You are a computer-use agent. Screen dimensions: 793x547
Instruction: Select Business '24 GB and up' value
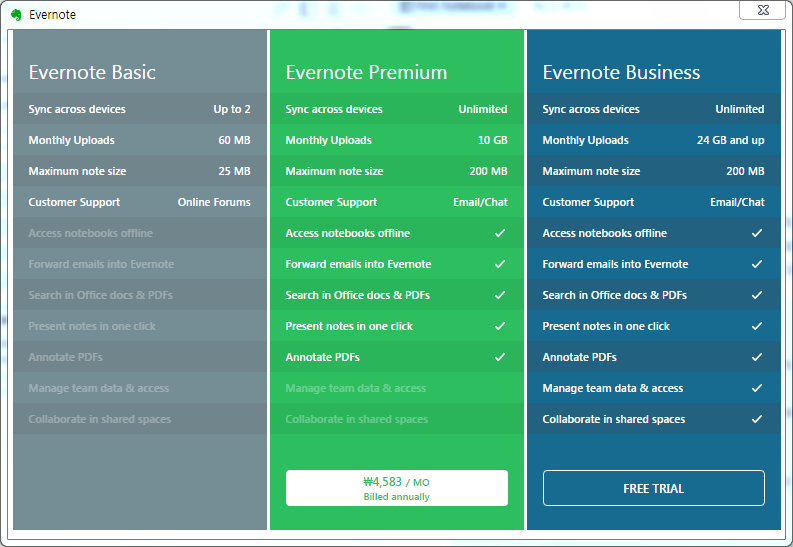tap(730, 140)
